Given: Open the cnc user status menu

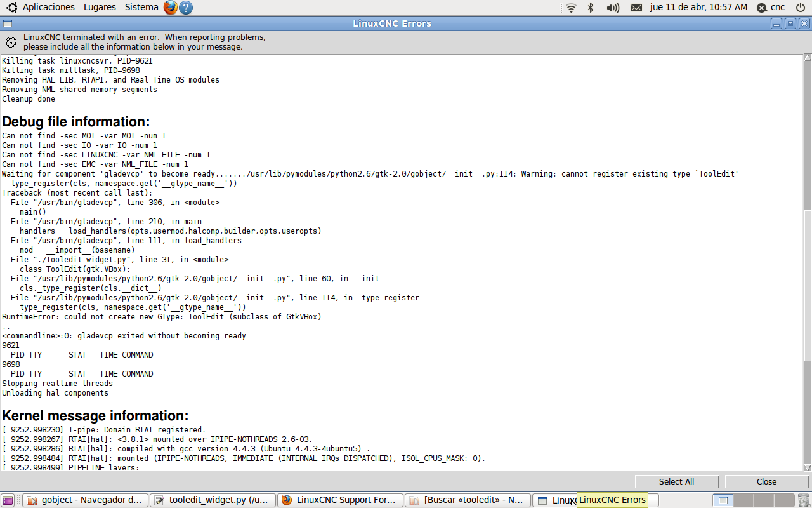Looking at the screenshot, I should 771,8.
